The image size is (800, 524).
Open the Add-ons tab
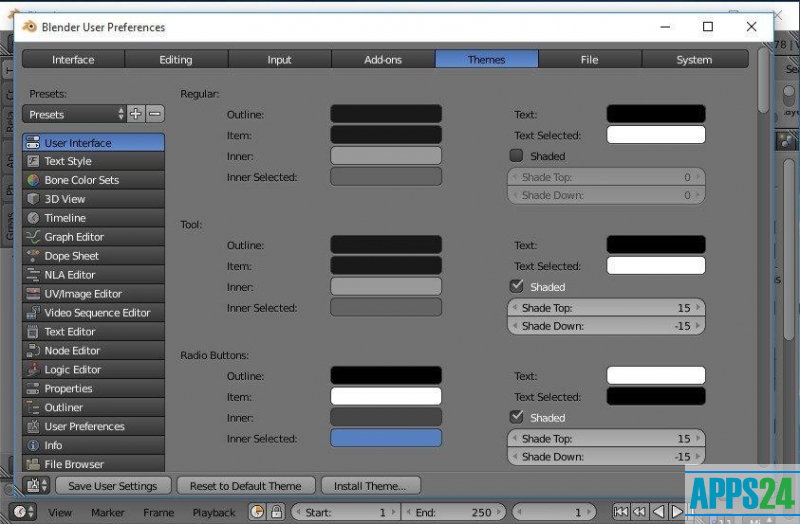[x=383, y=59]
